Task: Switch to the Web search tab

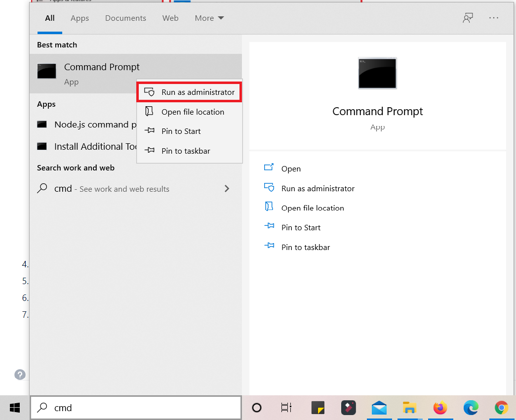Action: [170, 18]
